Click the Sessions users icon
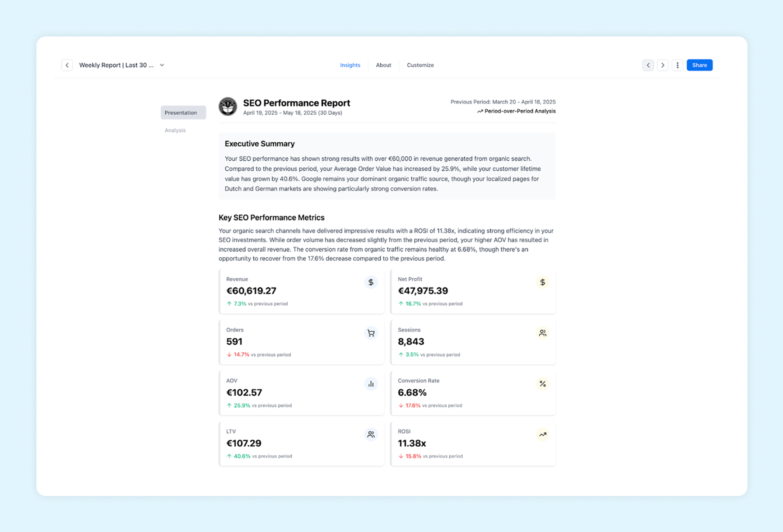Viewport: 783px width, 532px height. tap(542, 333)
